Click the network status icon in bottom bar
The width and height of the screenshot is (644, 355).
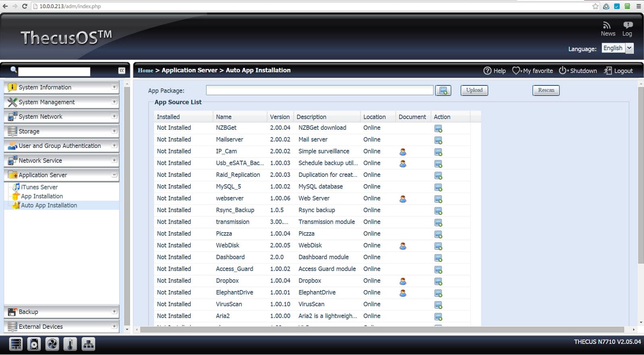point(88,344)
